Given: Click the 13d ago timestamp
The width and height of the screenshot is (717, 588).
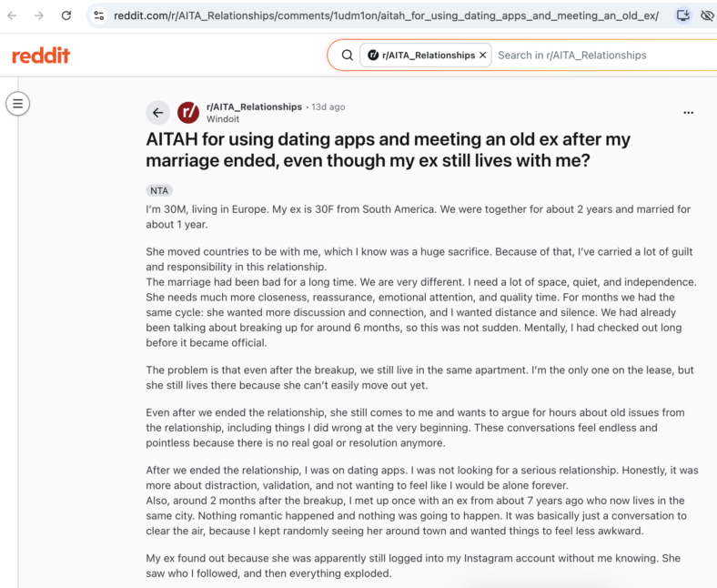Looking at the screenshot, I should [x=328, y=106].
